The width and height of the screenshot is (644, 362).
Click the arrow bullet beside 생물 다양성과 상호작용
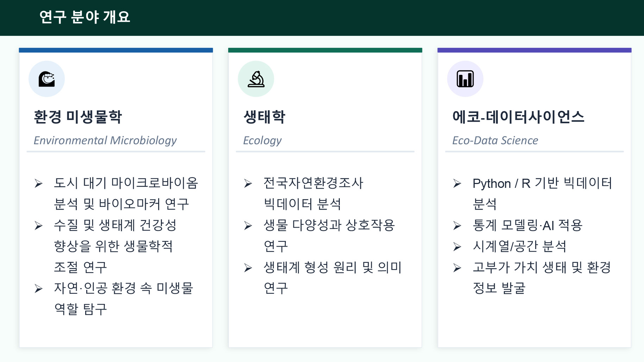click(x=248, y=226)
